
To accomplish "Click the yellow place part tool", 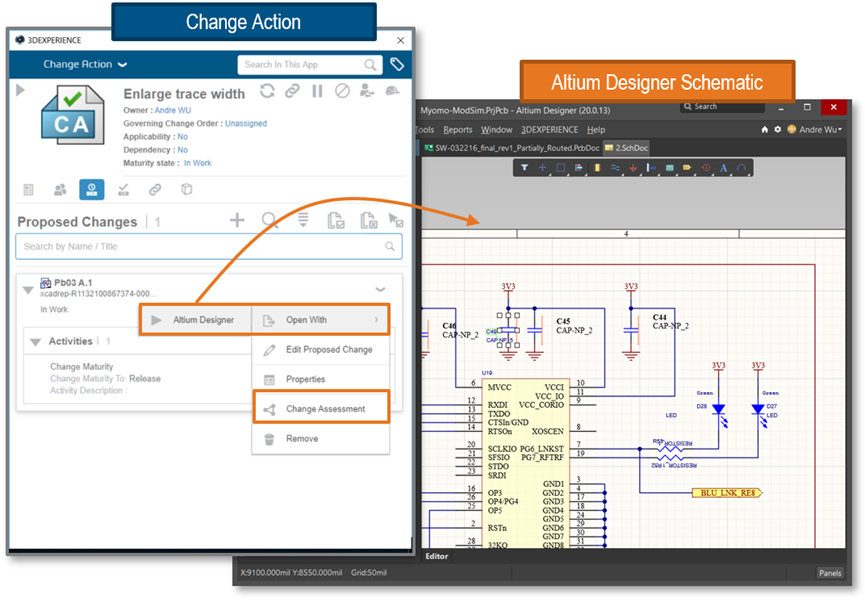I will [597, 168].
